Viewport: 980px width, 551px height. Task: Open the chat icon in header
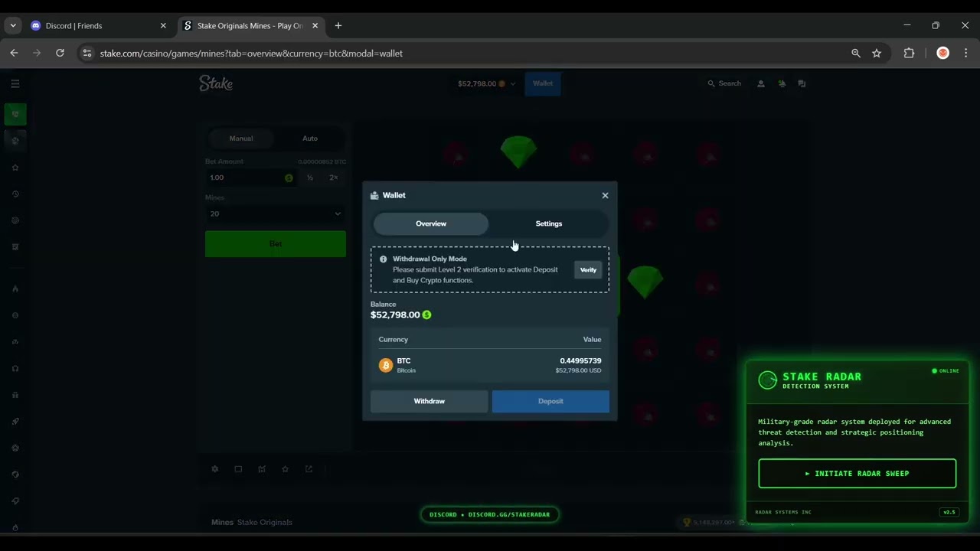[802, 83]
